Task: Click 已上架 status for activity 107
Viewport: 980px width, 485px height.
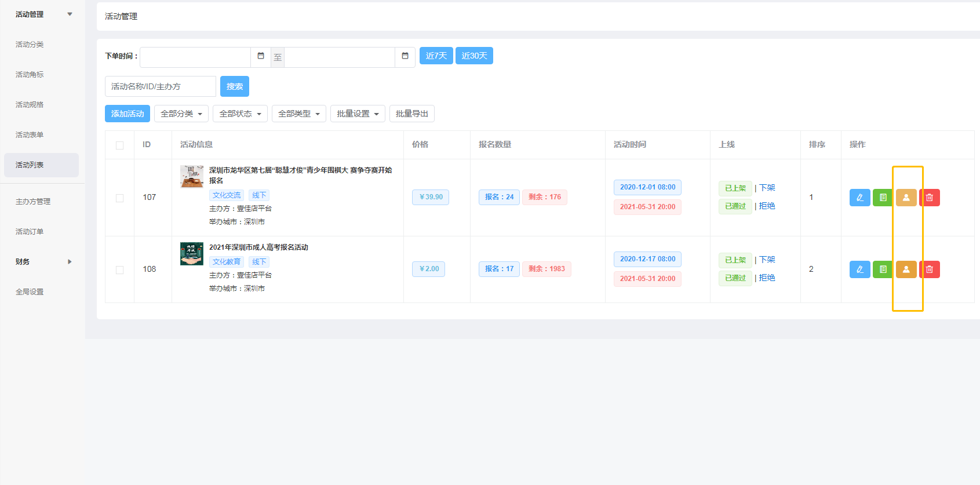Action: 735,188
